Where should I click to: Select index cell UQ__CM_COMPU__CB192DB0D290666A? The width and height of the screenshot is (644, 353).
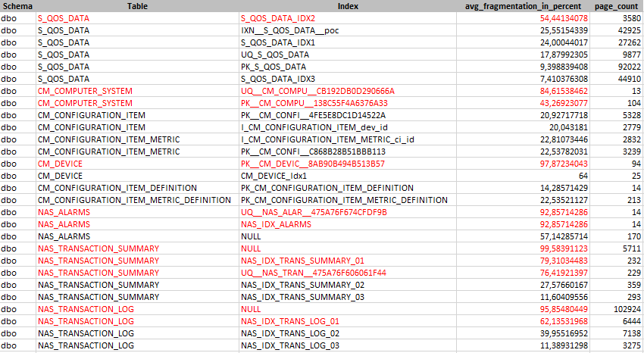click(x=348, y=91)
